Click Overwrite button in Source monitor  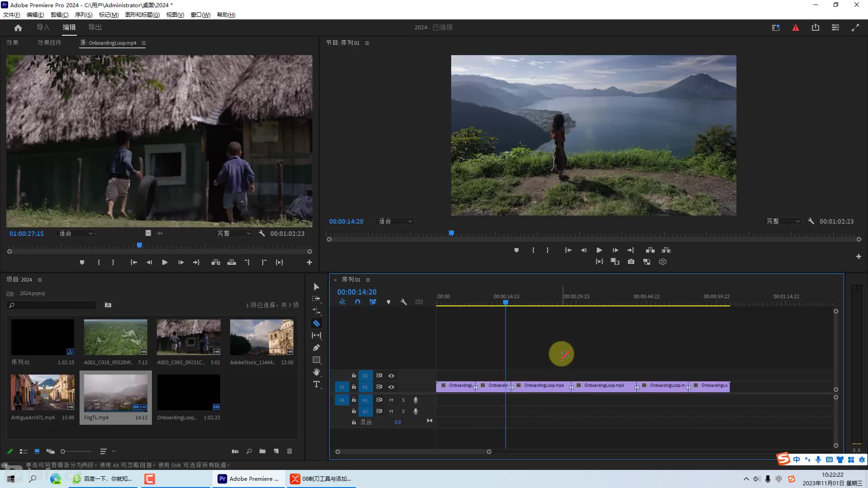point(231,262)
